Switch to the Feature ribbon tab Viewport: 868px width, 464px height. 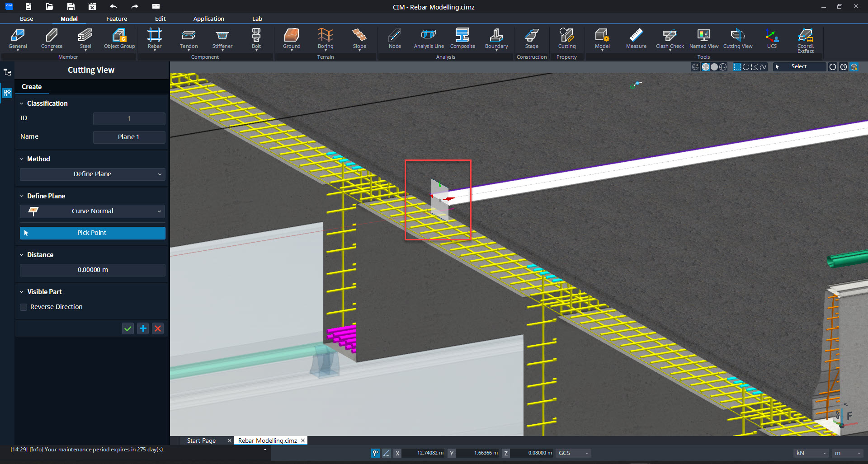coord(117,19)
